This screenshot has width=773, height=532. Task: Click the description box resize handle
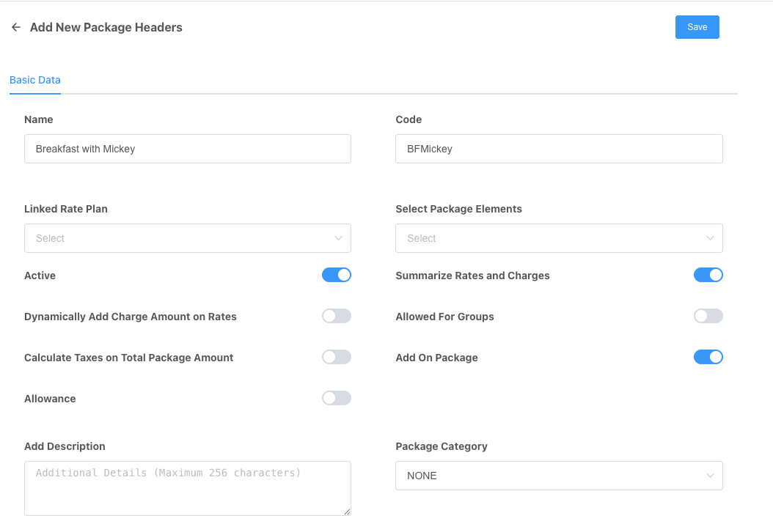tap(347, 511)
